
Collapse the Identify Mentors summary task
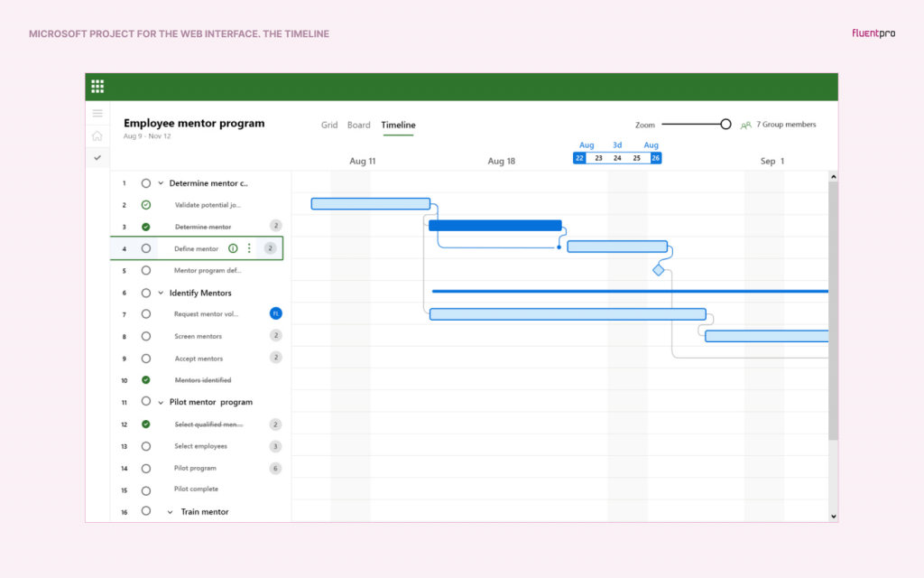161,293
